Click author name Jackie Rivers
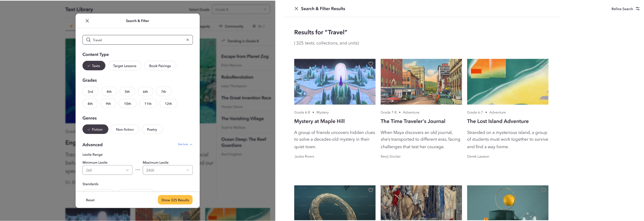 click(x=304, y=156)
